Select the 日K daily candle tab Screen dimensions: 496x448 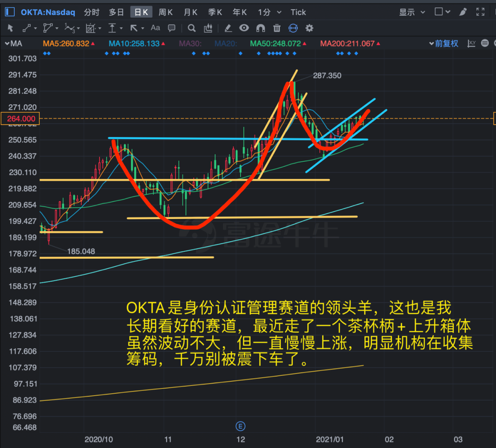141,12
